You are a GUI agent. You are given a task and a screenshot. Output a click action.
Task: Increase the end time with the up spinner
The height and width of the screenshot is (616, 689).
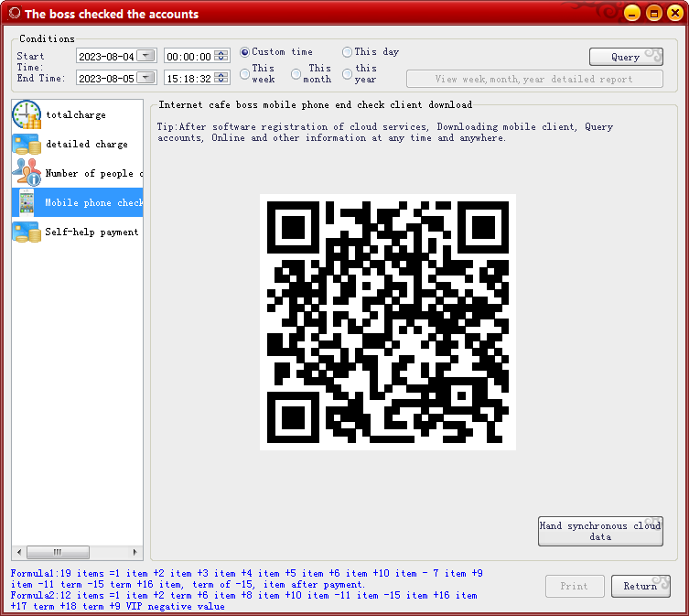(x=221, y=75)
